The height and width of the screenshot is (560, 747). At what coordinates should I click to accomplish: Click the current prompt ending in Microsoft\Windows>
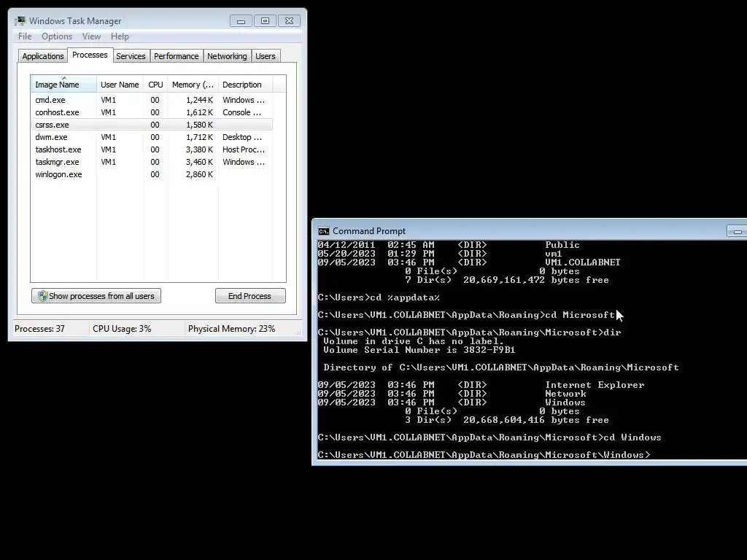click(484, 455)
